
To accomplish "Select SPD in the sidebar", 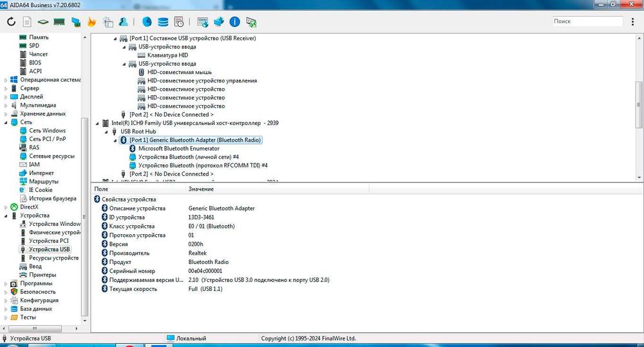I will point(34,46).
